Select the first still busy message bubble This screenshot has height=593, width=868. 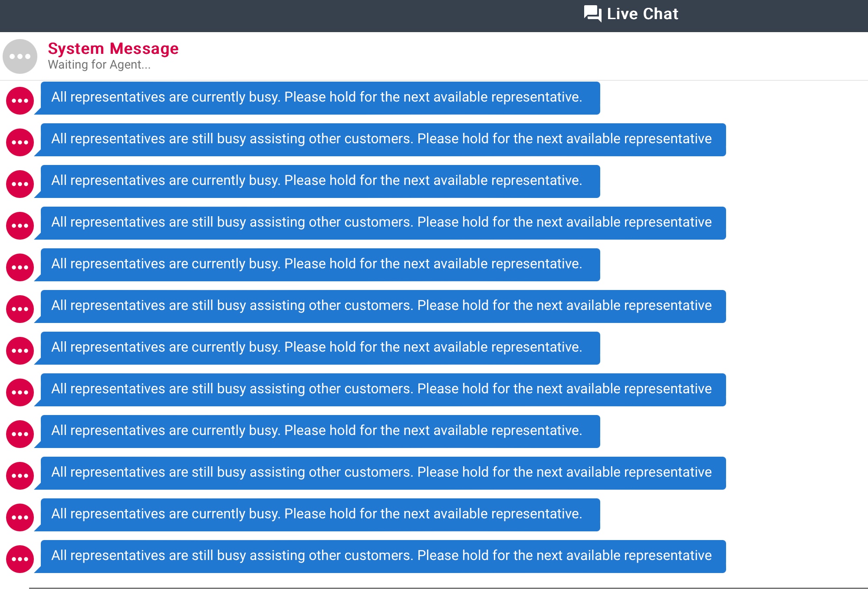(x=383, y=140)
